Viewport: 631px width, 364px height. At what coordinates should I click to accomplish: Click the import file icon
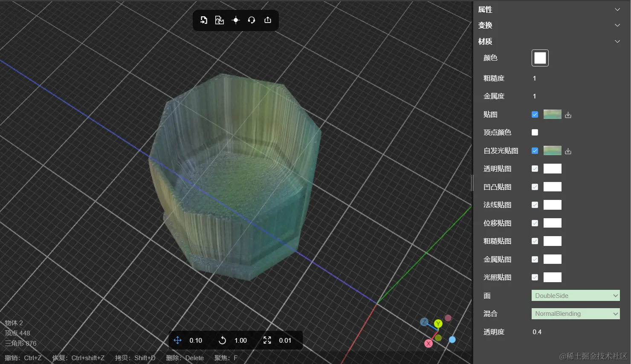click(204, 20)
